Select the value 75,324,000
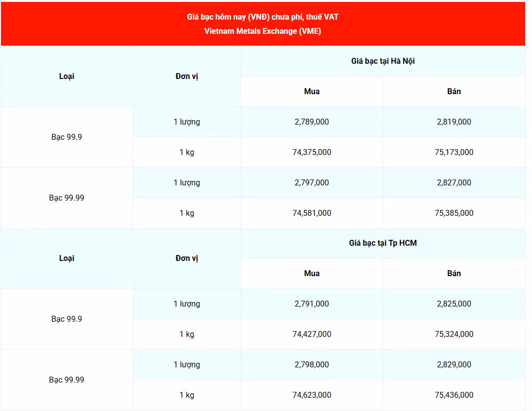 pyautogui.click(x=454, y=334)
